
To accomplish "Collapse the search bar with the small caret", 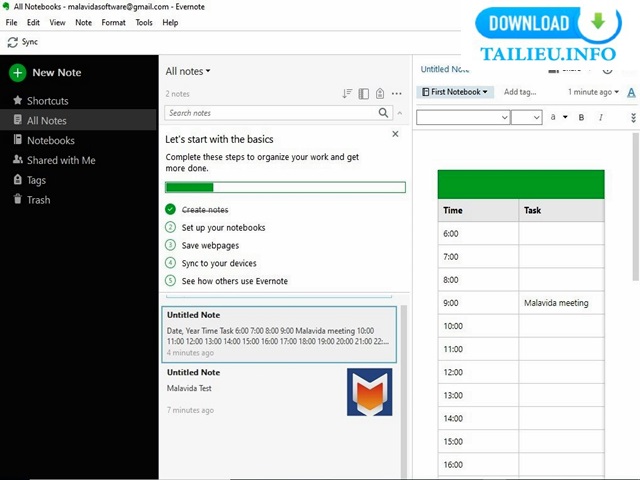I will pos(400,113).
